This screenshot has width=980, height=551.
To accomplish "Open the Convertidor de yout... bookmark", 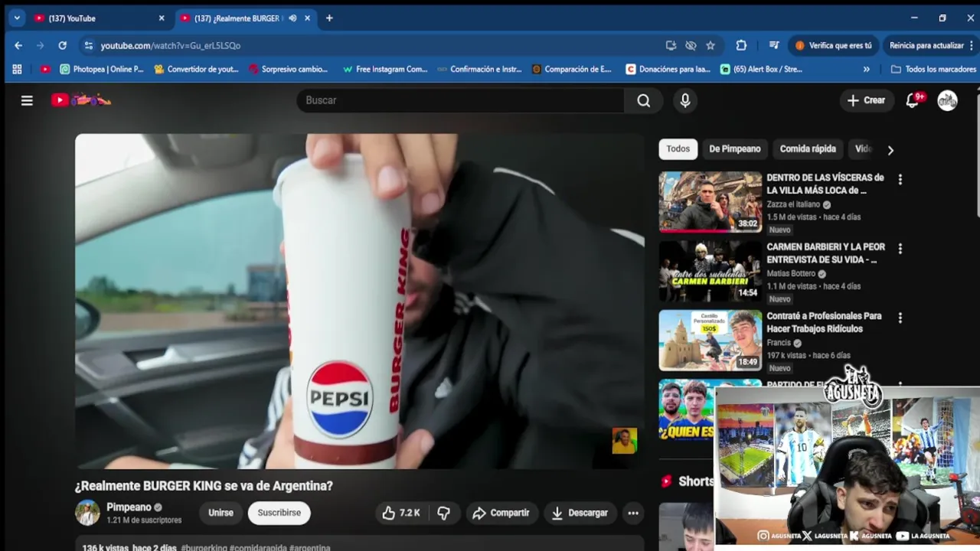I will pos(197,69).
